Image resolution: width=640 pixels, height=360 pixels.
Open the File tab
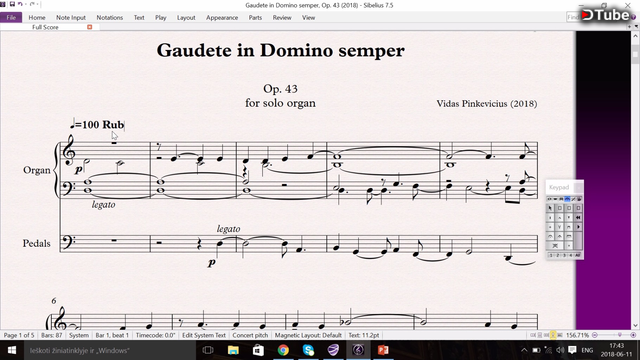tap(11, 18)
